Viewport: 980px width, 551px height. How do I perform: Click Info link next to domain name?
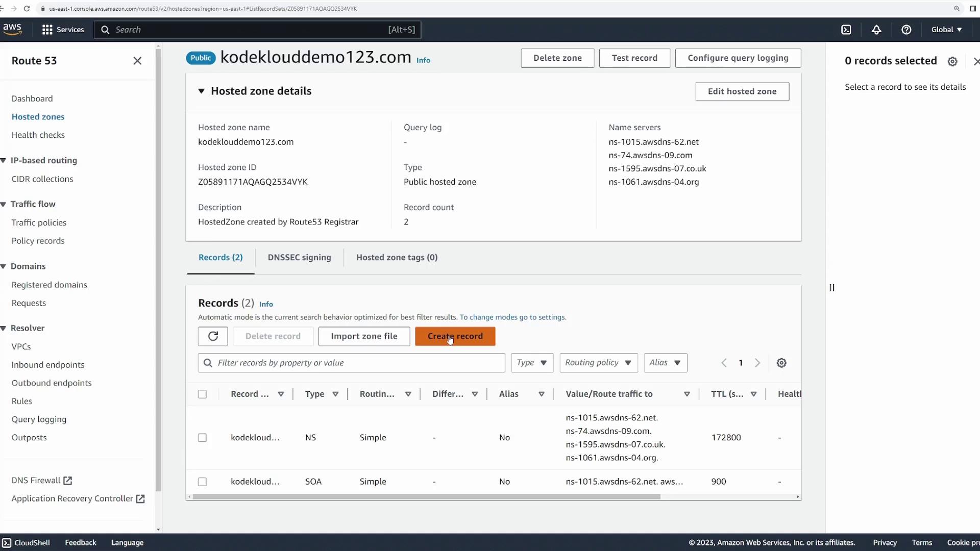coord(423,60)
